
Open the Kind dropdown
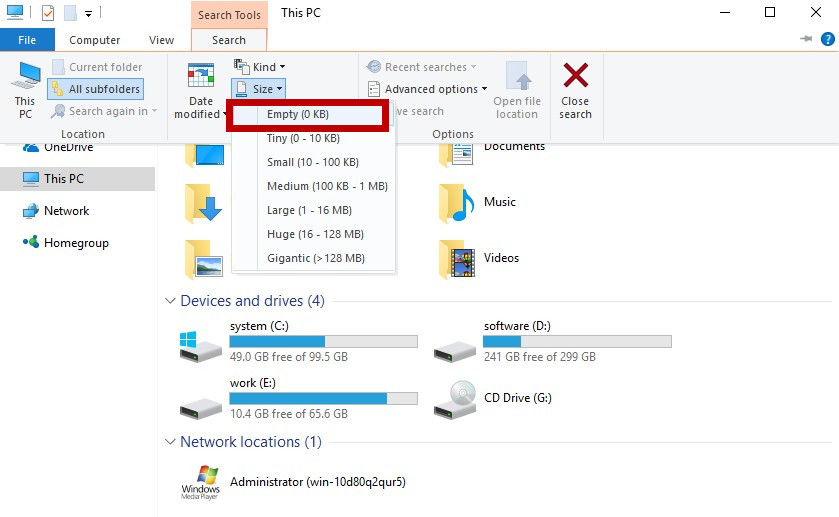[x=260, y=67]
